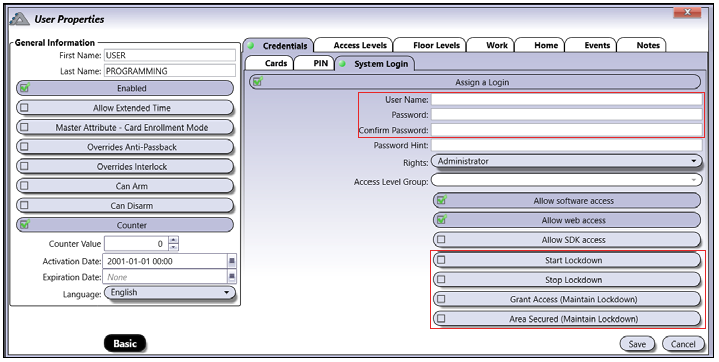The image size is (719, 362).
Task: Close the User Properties window
Action: coord(687,12)
